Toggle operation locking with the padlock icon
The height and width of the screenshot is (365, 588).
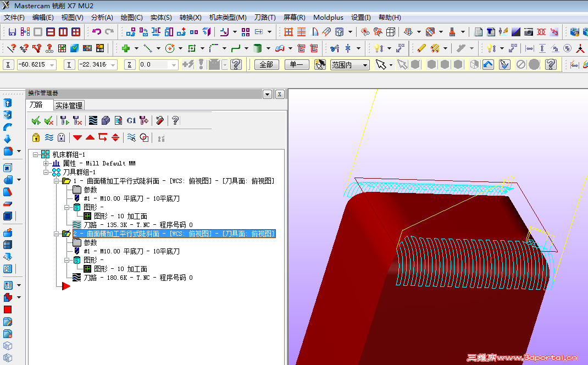tap(36, 137)
